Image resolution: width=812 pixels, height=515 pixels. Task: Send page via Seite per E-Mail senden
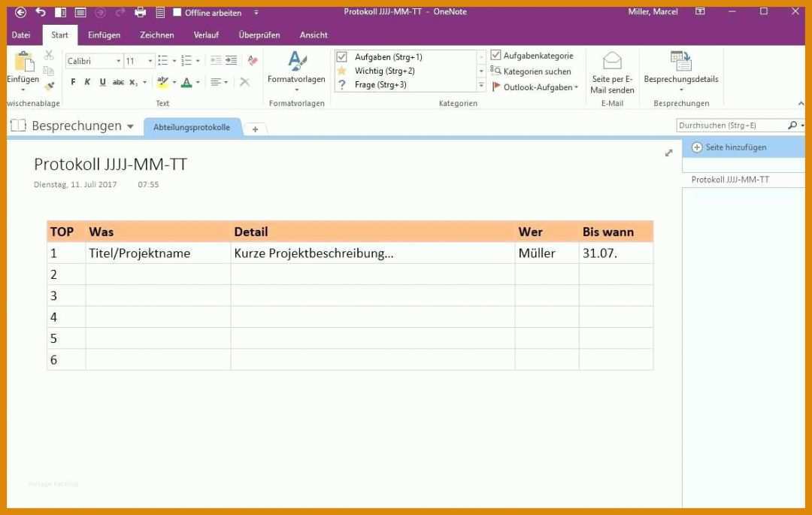pos(612,72)
